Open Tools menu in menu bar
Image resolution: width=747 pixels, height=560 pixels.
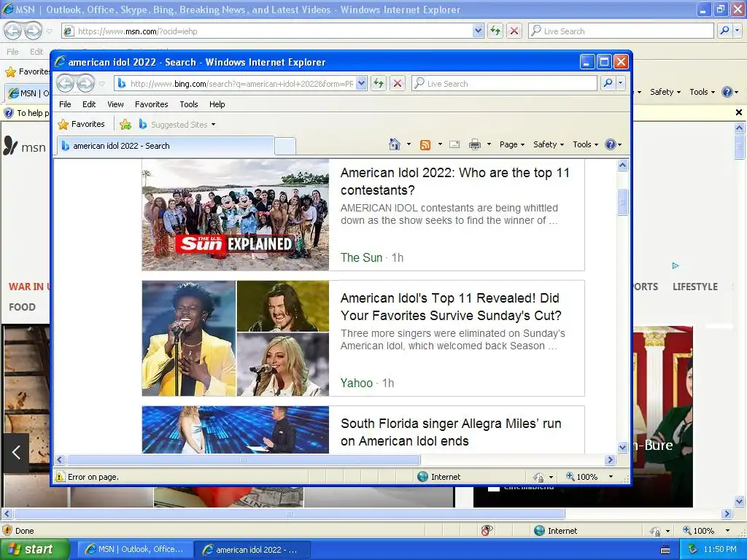click(x=189, y=104)
